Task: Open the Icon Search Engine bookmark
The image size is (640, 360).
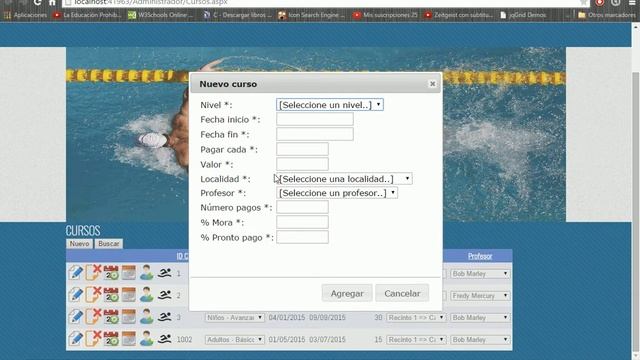Action: click(311, 15)
